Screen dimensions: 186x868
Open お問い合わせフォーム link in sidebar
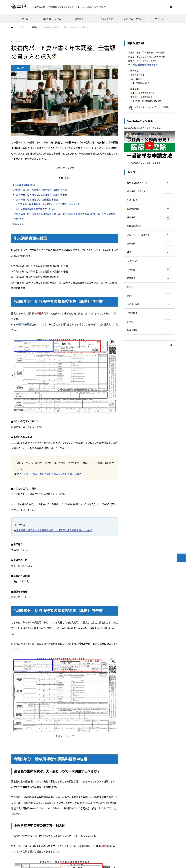146,61
